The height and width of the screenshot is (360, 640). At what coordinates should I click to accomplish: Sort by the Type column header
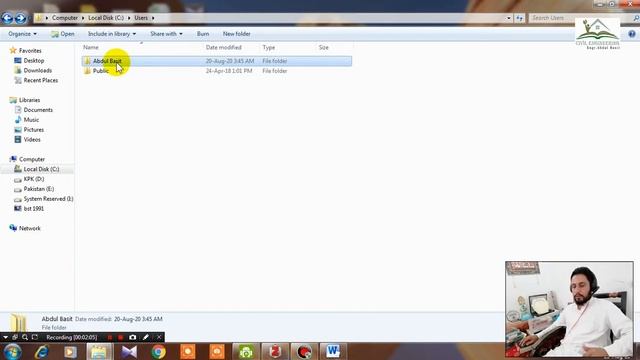tap(269, 47)
